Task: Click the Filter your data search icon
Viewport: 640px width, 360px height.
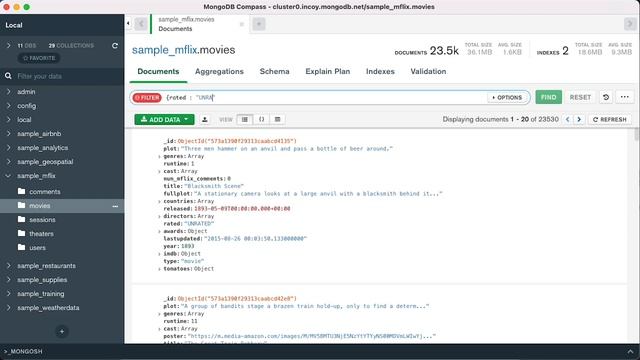Action: coord(8,76)
